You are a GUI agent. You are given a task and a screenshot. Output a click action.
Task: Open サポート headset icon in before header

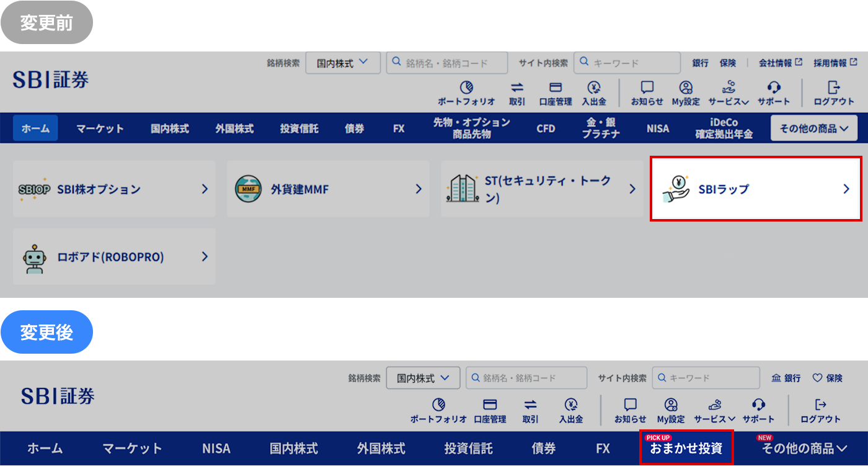pyautogui.click(x=774, y=94)
